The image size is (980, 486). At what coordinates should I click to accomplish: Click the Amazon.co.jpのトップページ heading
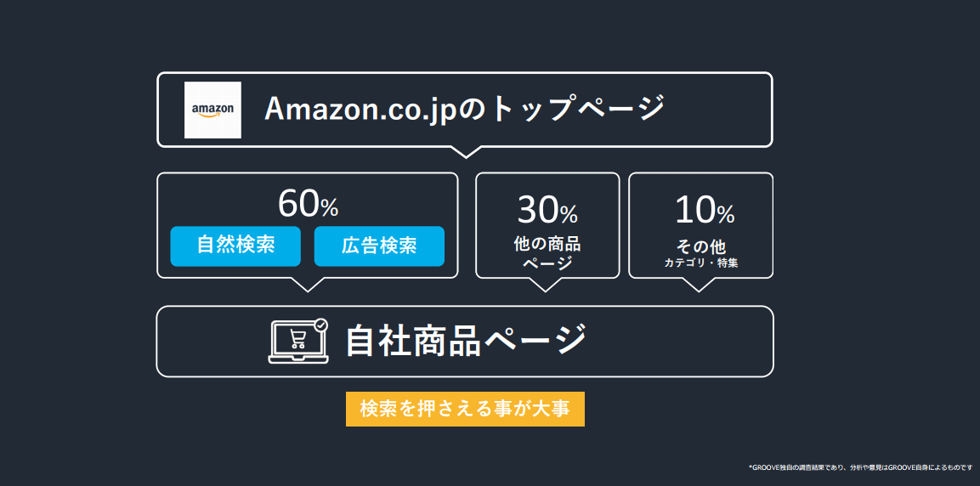point(463,109)
